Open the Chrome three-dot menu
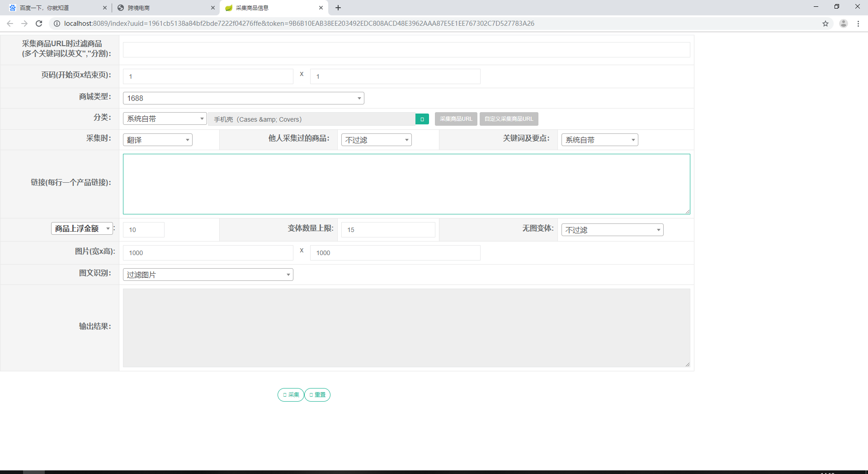 tap(858, 24)
